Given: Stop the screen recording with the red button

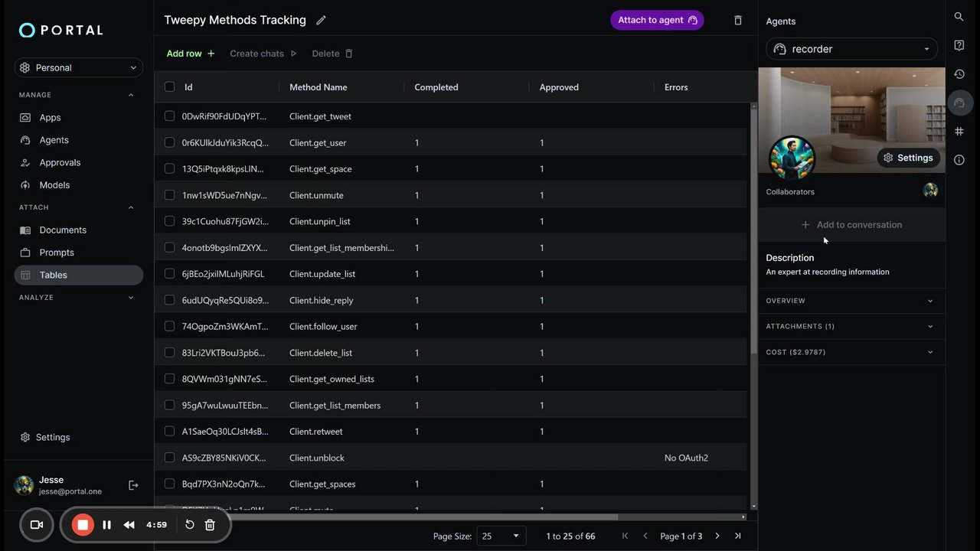Looking at the screenshot, I should click(x=83, y=525).
